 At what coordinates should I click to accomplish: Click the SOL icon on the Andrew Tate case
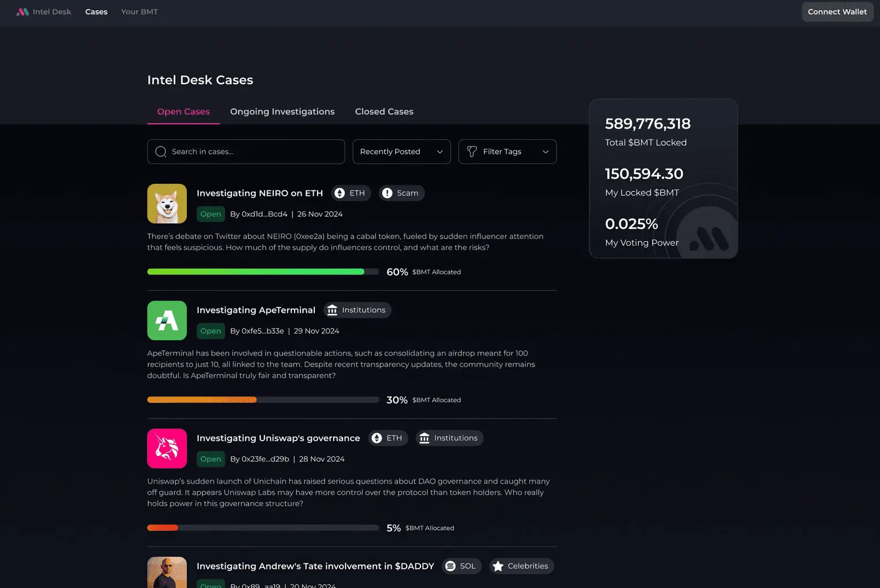click(450, 566)
